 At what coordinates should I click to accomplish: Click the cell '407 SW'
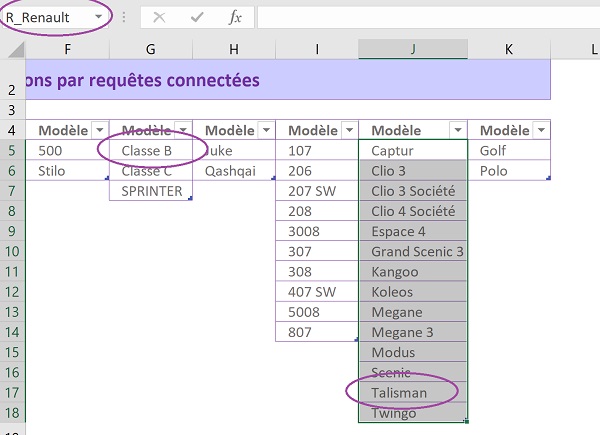point(317,292)
